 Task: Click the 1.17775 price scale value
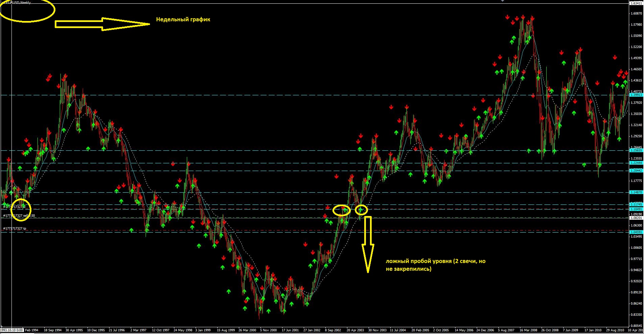coord(636,181)
